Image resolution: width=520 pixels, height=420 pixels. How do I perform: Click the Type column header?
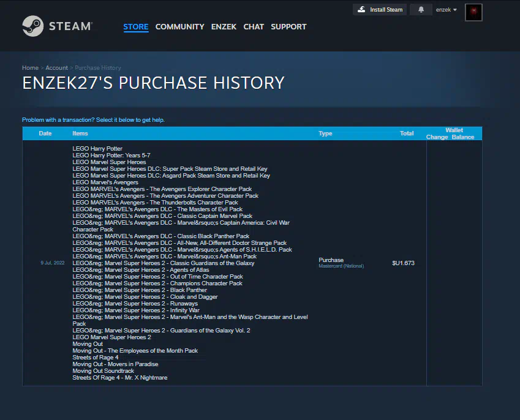[325, 133]
